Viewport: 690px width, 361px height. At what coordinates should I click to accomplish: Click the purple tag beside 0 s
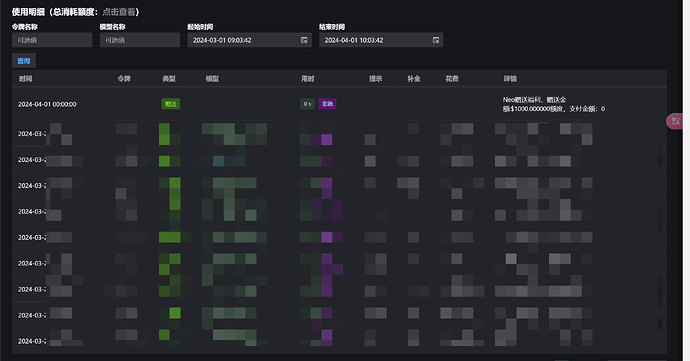tap(327, 104)
